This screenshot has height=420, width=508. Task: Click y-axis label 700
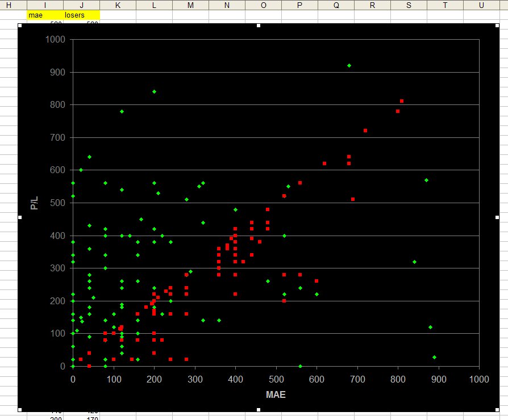(57, 137)
